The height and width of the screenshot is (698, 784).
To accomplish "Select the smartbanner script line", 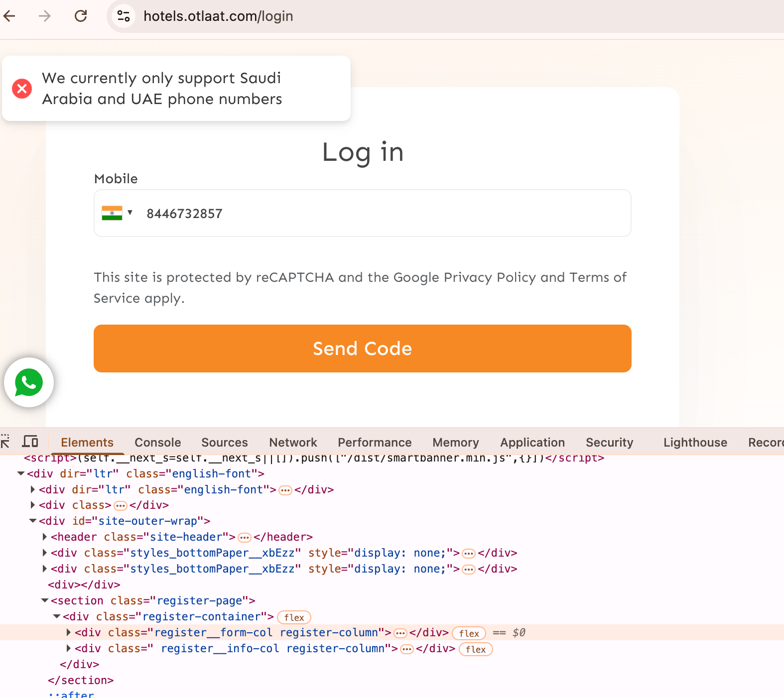I will coord(314,458).
